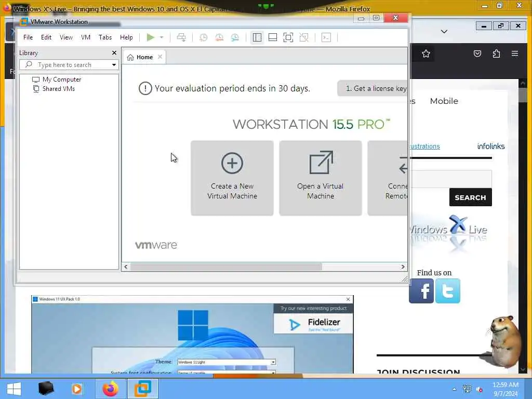The image size is (532, 399).
Task: Click the green Power On play button
Action: tap(150, 37)
